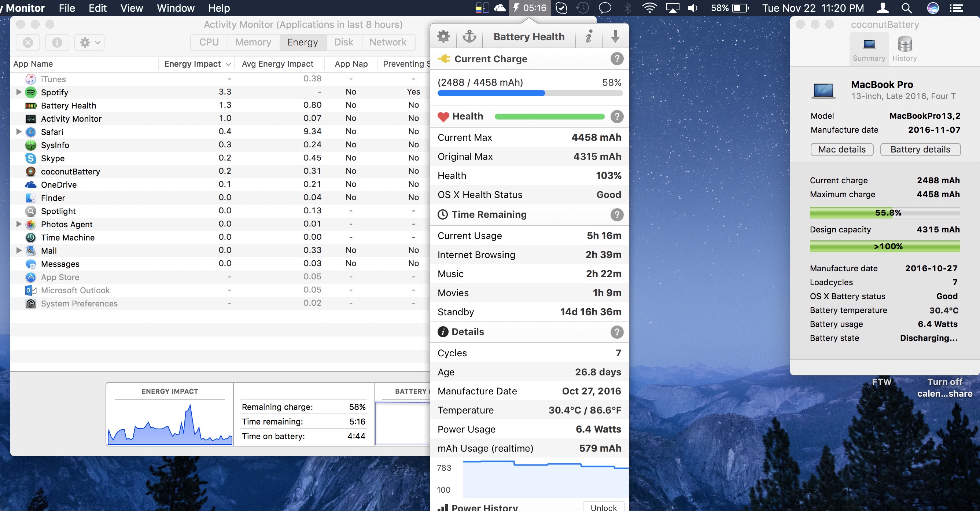Click the info icon in Battery Health header
This screenshot has width=980, height=511.
[x=589, y=37]
